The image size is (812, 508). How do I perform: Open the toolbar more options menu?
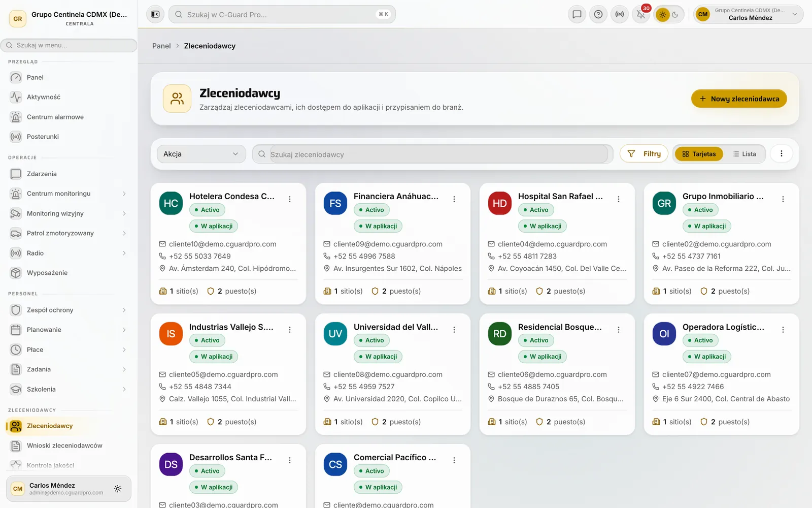point(782,153)
